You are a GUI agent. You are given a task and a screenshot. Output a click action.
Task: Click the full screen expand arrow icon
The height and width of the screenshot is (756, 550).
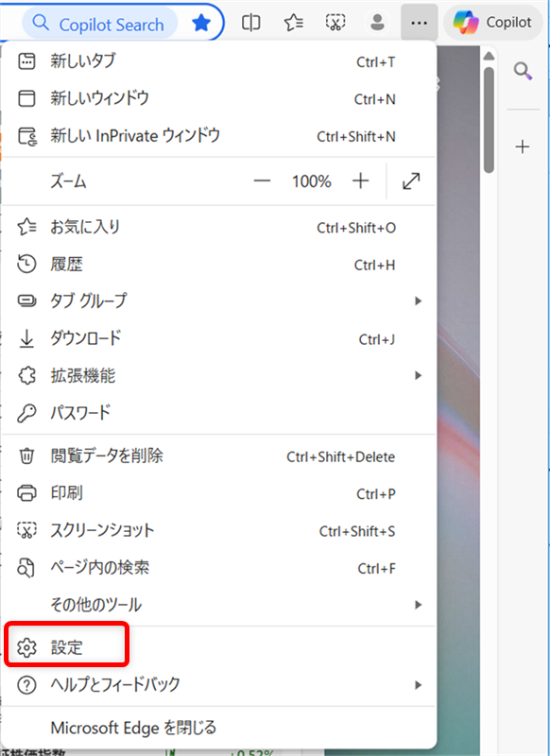coord(411,181)
